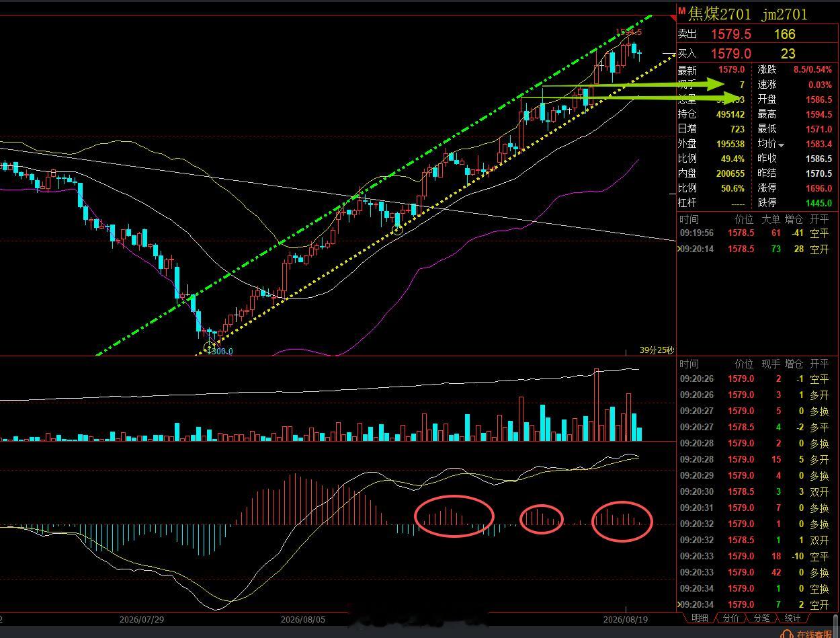Click the 最新 value 1579.0
Viewport: 840px width, 638px height.
732,69
